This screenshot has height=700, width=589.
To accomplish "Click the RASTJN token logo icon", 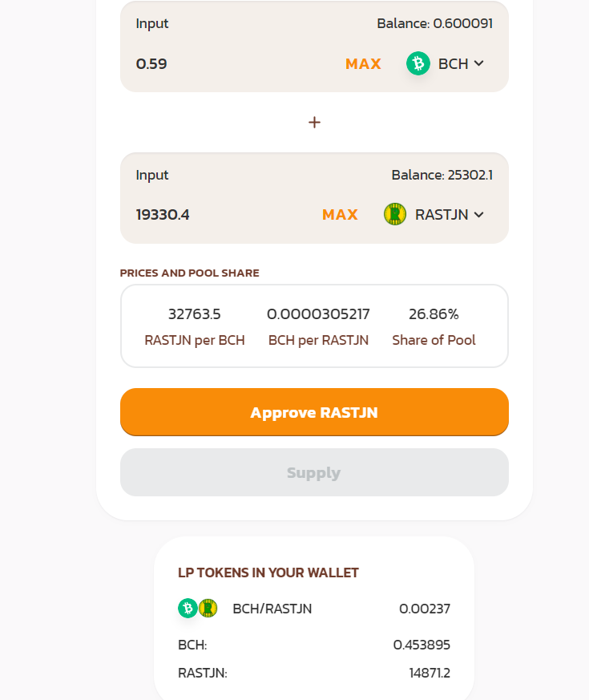I will 395,214.
